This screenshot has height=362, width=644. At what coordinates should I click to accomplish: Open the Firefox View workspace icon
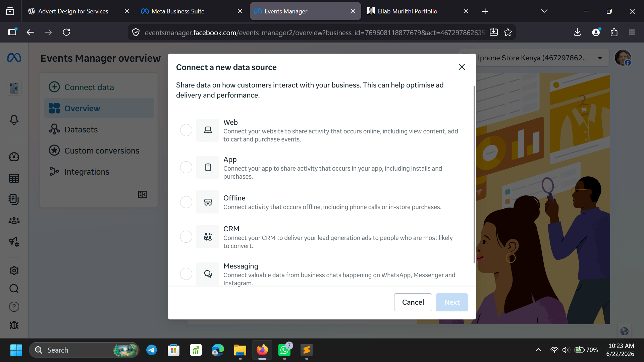(x=10, y=11)
